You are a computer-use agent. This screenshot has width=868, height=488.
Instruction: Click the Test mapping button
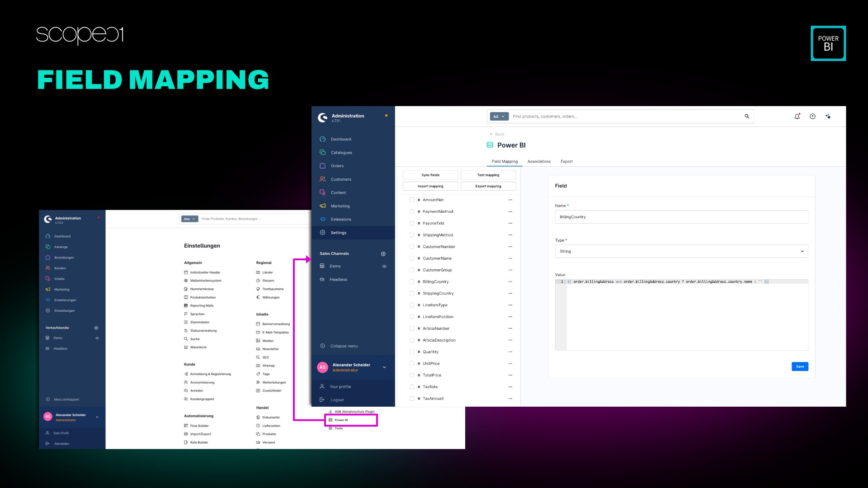(x=488, y=175)
